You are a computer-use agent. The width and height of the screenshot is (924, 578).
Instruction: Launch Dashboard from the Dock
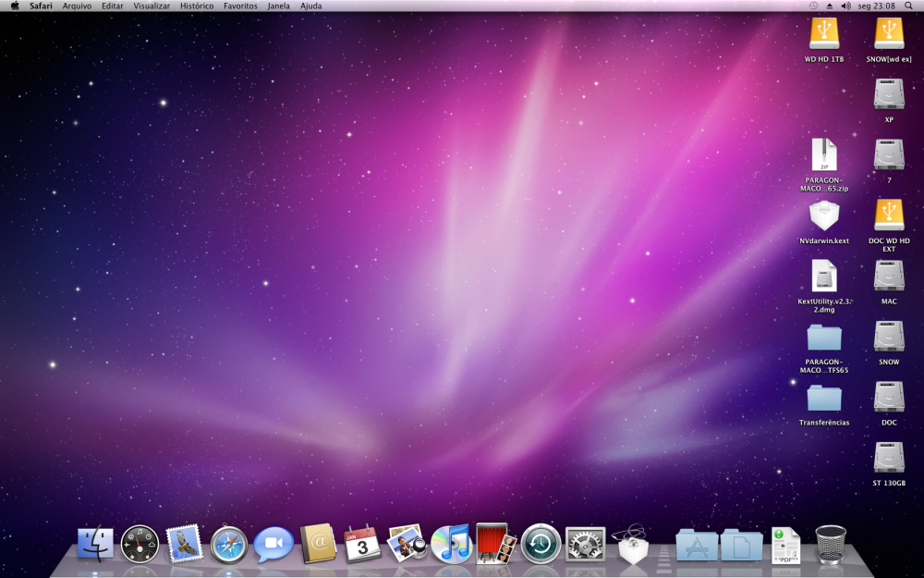point(140,544)
